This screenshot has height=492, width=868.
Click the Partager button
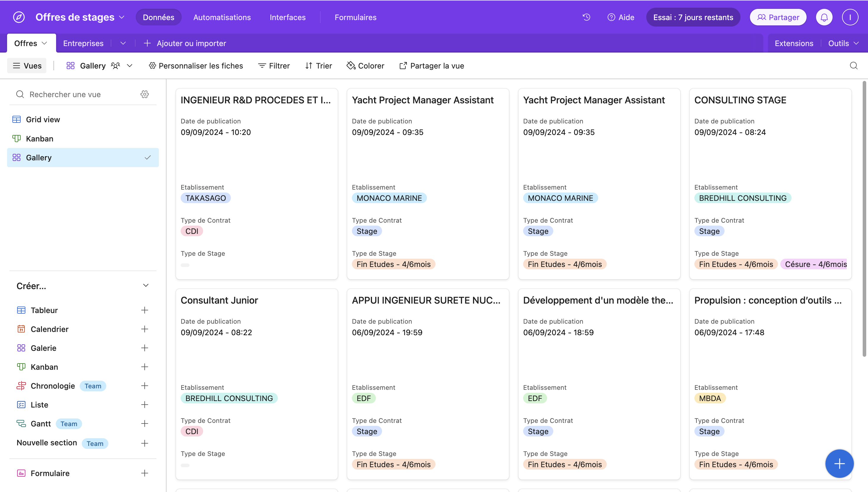point(778,17)
